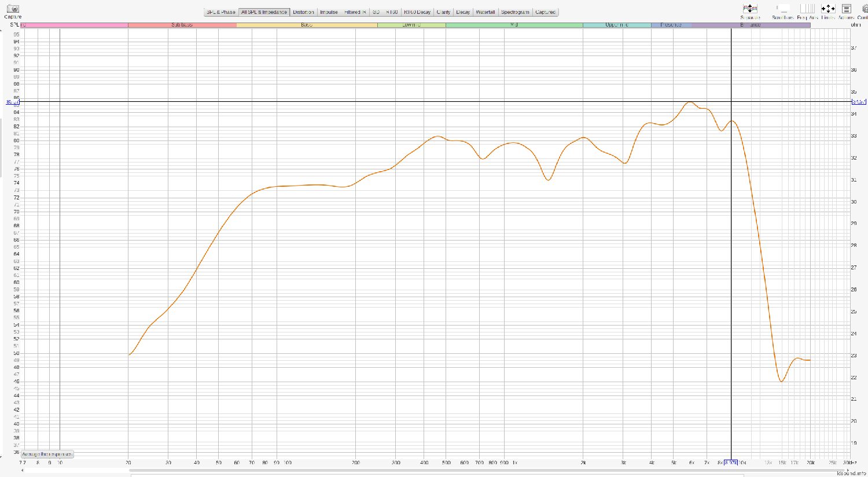Screen dimensions: 868x477
Task: Click the Bass frequency band label
Action: click(x=307, y=25)
